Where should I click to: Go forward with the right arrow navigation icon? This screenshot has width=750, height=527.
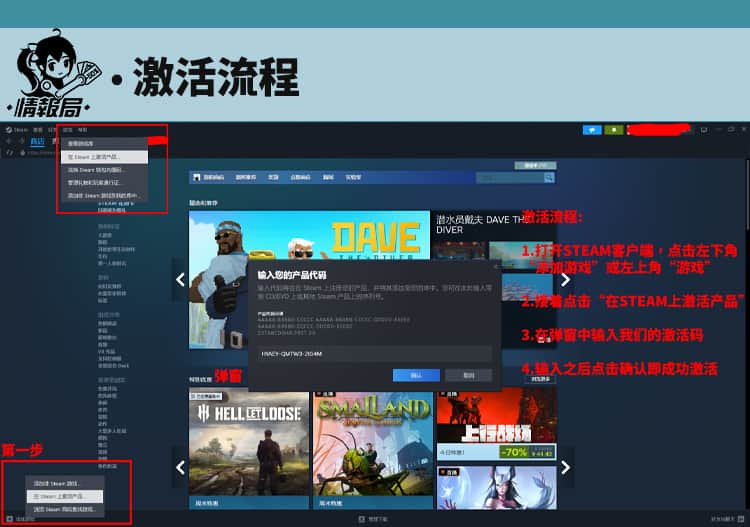21,141
